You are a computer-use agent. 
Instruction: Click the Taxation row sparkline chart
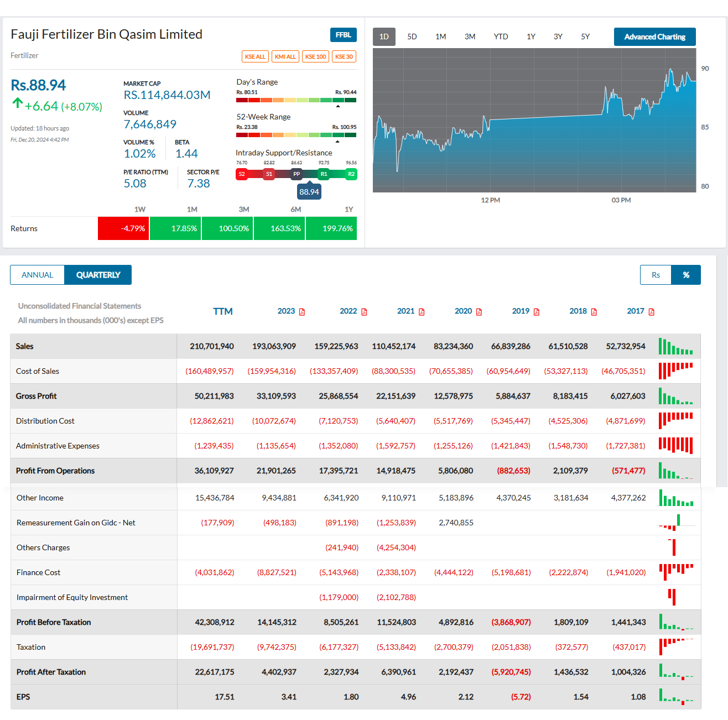(x=676, y=647)
